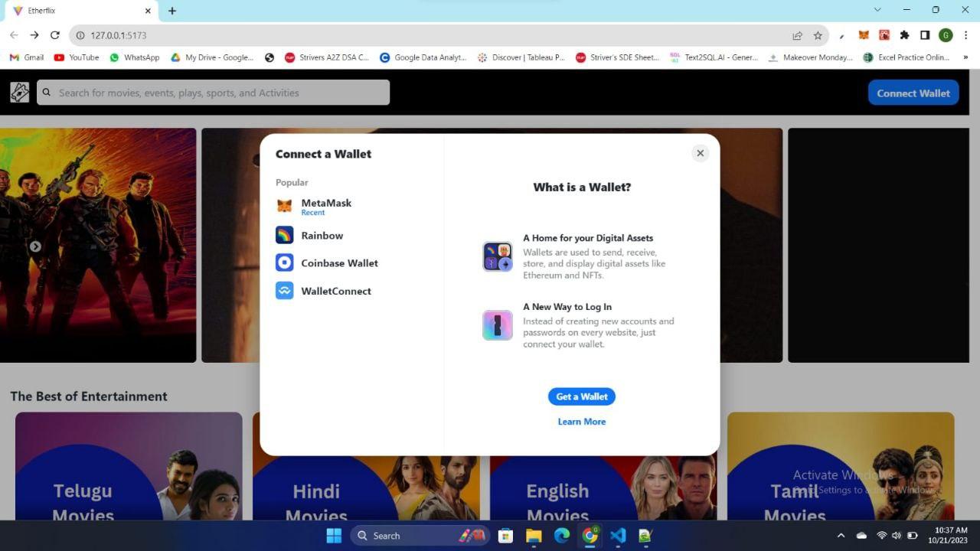This screenshot has width=980, height=551.
Task: Bookmark this page with the star
Action: [x=818, y=35]
